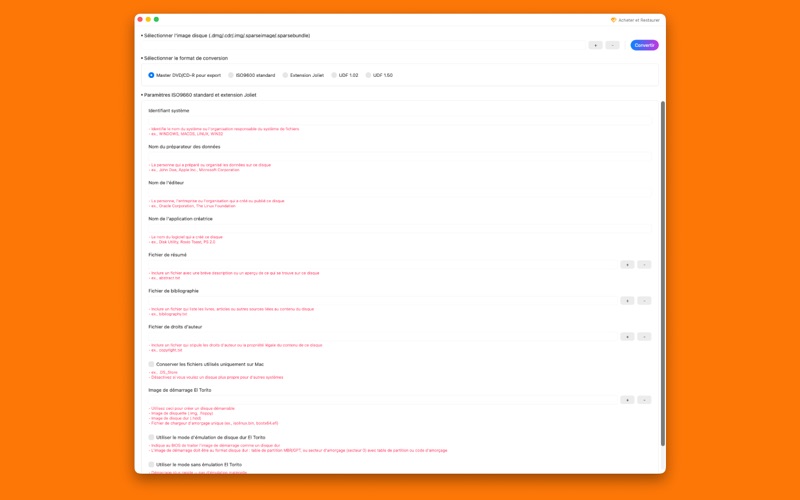Remove the Fichier de droits d'auteur file
Viewport: 800px width, 500px height.
point(644,336)
